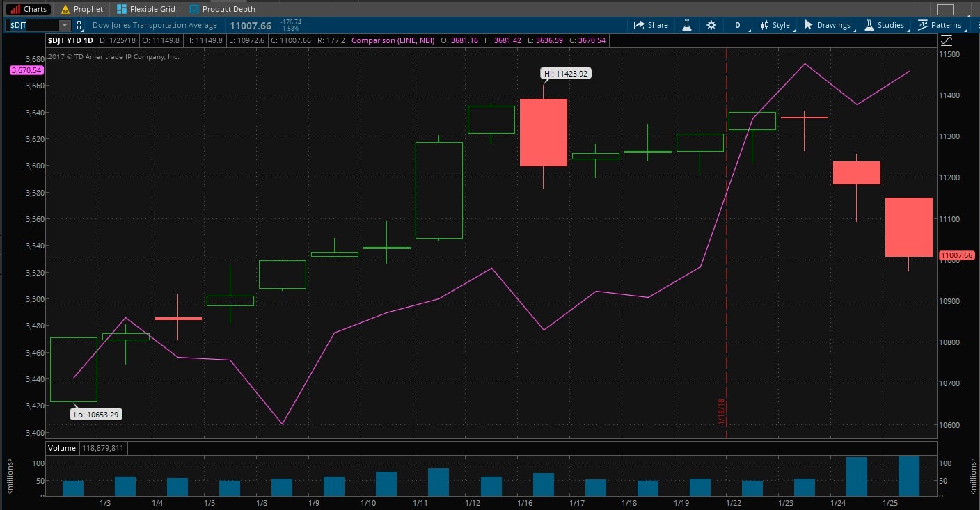Screen dimensions: 980x510
Task: Click the grid layout rectangle icon
Action: (945, 9)
